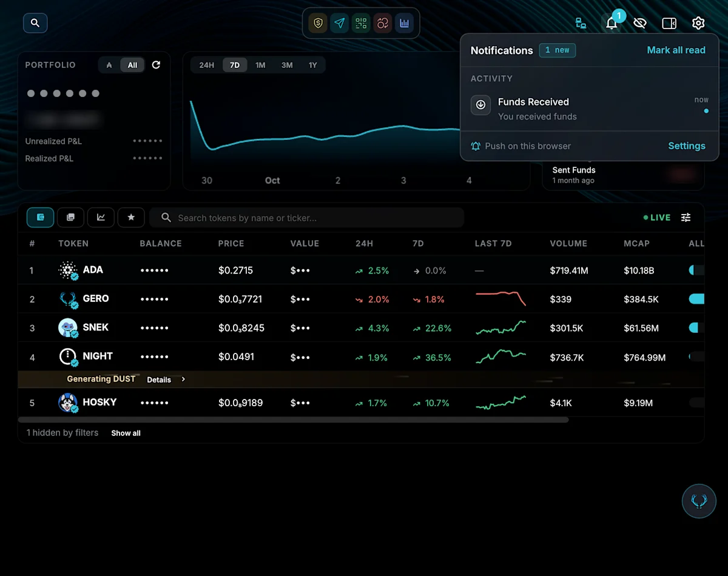728x576 pixels.
Task: Switch portfolio to the All option
Action: (132, 65)
